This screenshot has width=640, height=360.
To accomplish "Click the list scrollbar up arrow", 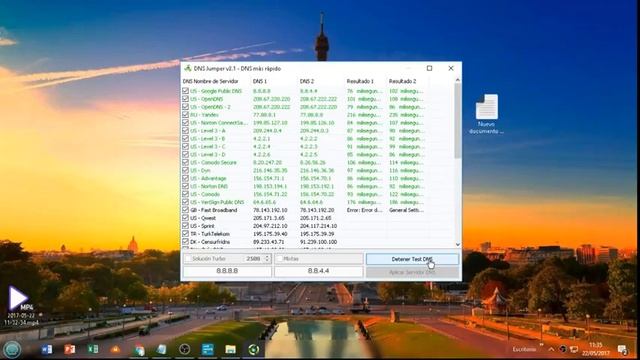I will pyautogui.click(x=458, y=80).
